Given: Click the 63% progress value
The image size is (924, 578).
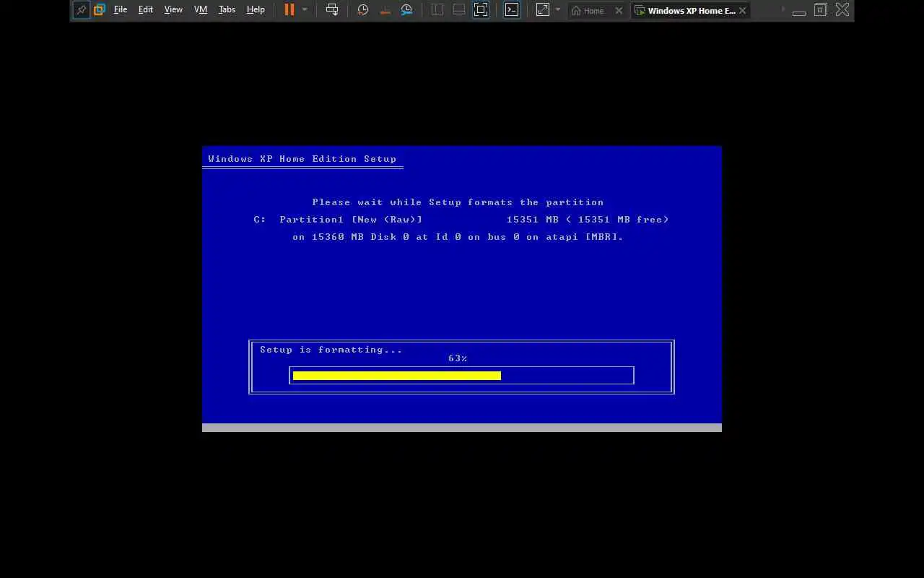Looking at the screenshot, I should [458, 358].
